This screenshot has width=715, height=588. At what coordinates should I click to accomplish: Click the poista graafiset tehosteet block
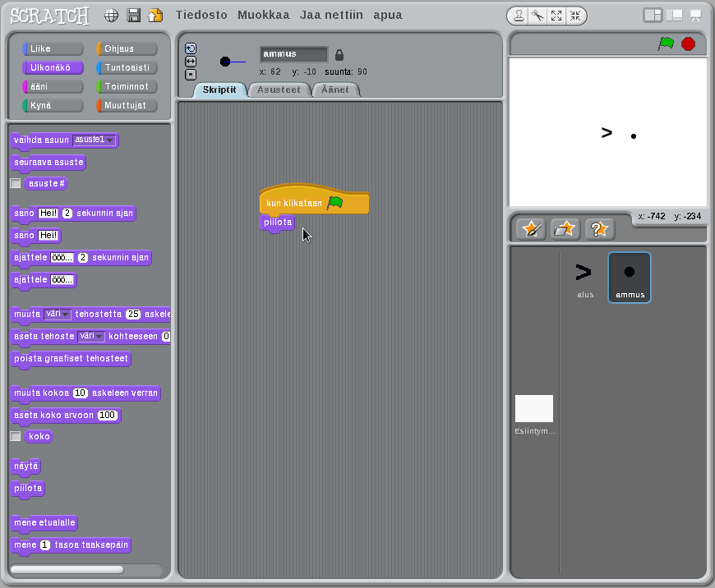tap(71, 359)
